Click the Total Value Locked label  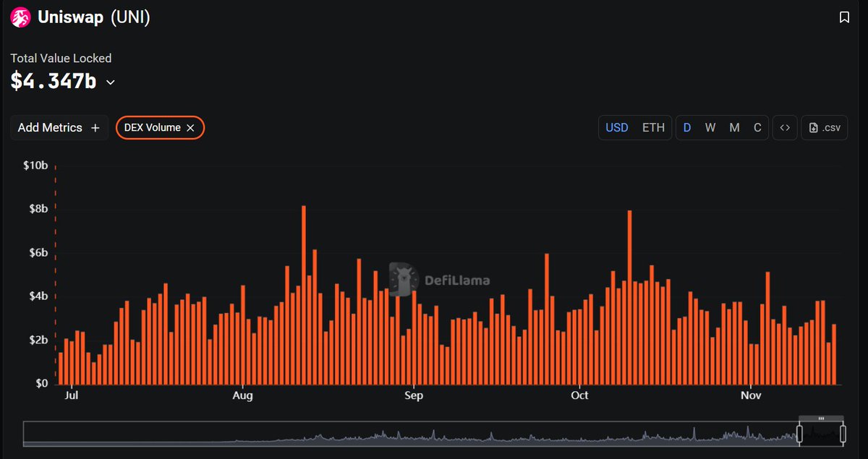tap(61, 58)
